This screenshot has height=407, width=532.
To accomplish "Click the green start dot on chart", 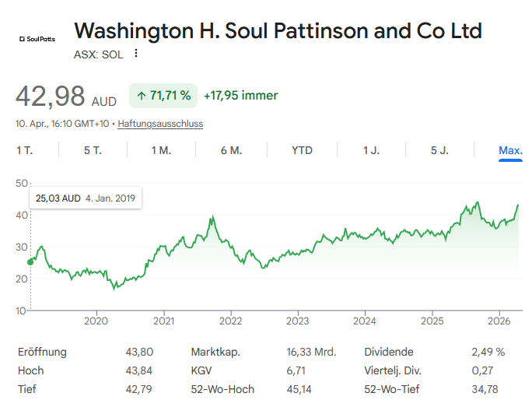I will pos(30,261).
